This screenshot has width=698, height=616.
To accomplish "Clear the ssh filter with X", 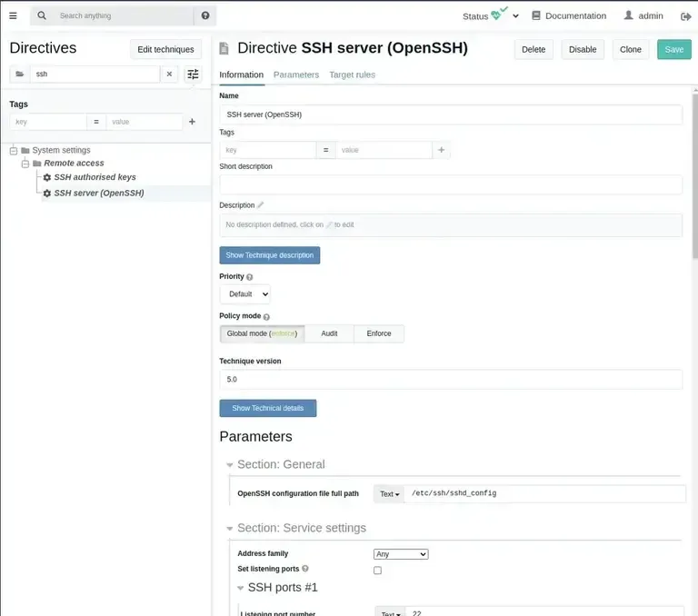I will 169,74.
